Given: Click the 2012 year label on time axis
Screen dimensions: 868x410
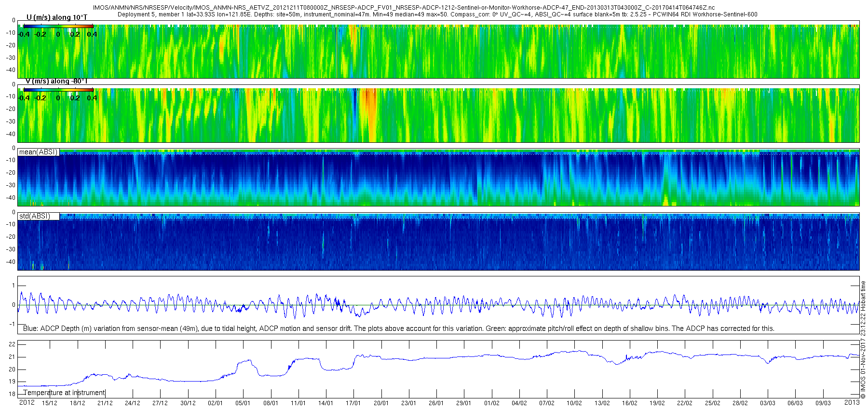Looking at the screenshot, I should (x=27, y=403).
